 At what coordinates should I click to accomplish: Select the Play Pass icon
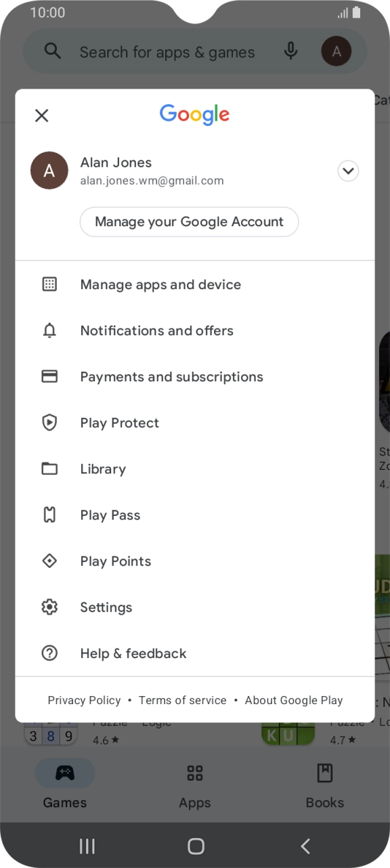(x=49, y=515)
